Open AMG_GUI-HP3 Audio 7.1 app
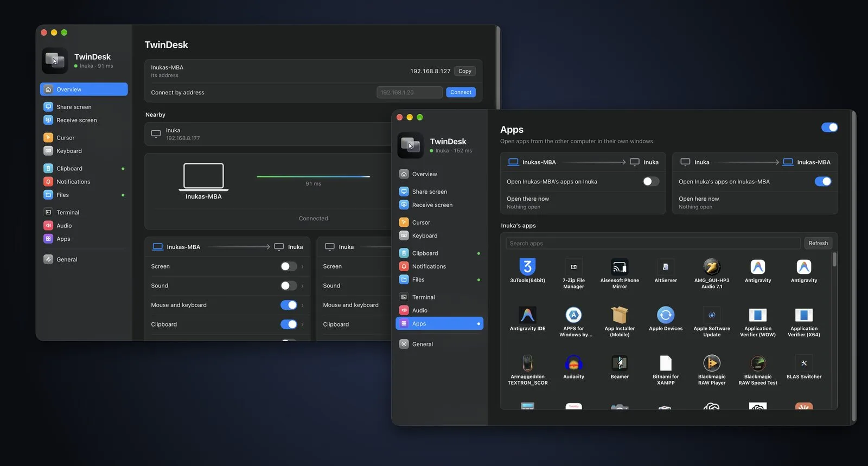 click(x=712, y=267)
